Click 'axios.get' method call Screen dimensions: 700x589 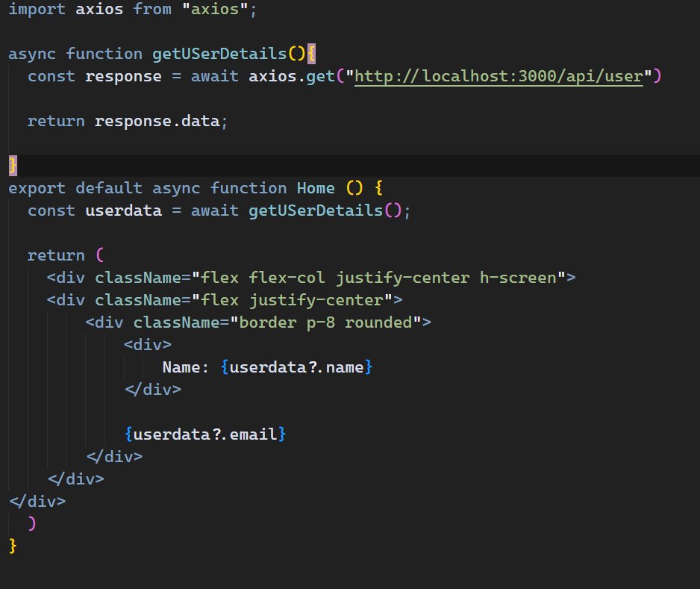click(292, 76)
